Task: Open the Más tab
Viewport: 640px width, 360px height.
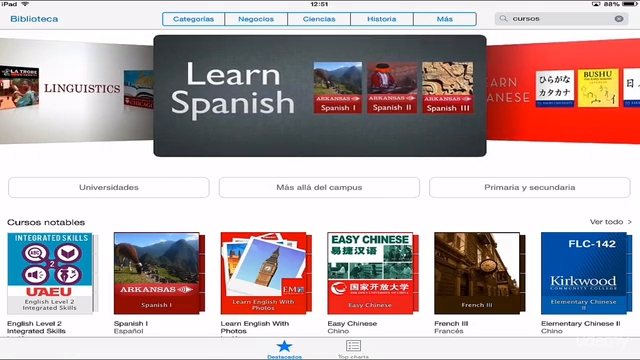Action: [444, 19]
